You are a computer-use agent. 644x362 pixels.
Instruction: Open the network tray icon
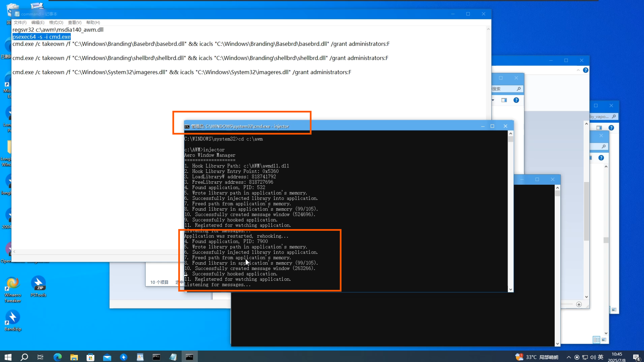[x=585, y=357]
